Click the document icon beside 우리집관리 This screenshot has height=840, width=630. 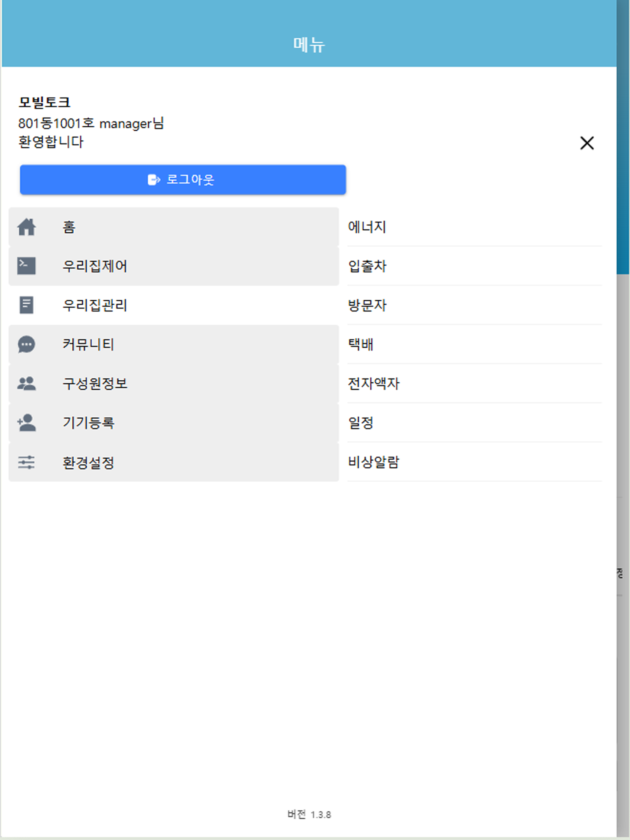pos(26,305)
